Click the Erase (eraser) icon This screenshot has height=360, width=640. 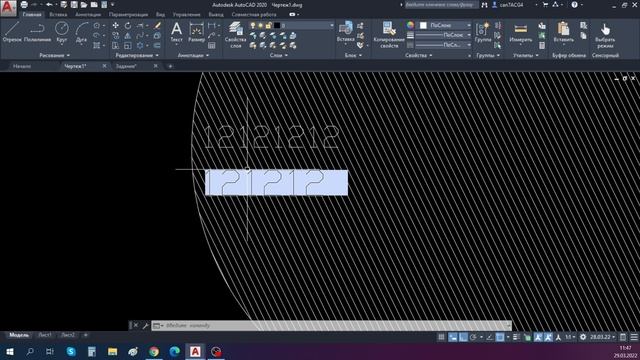(x=157, y=25)
